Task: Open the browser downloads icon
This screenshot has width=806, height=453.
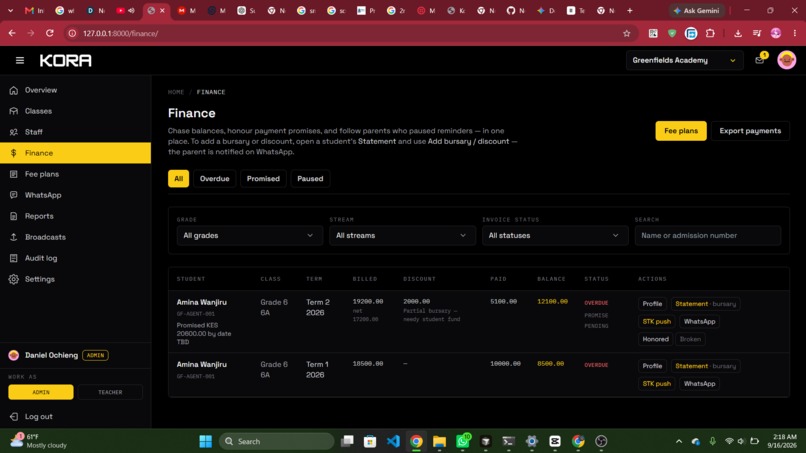Action: click(738, 33)
